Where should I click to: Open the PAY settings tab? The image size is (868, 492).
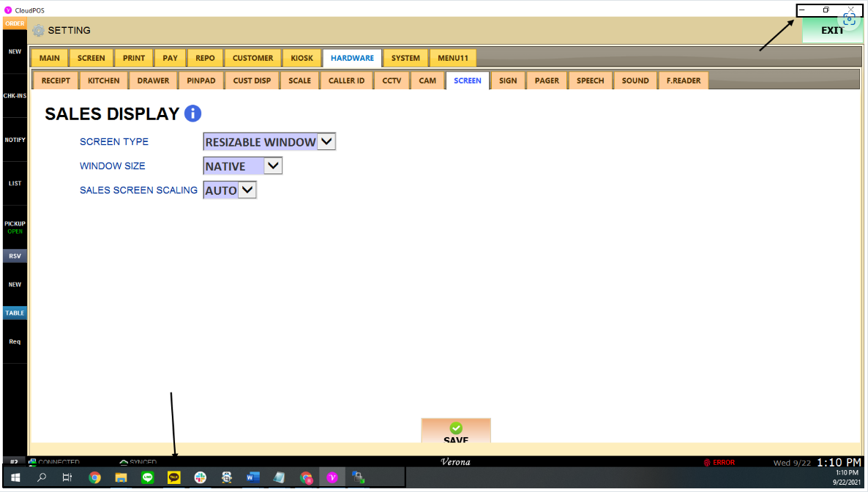pyautogui.click(x=170, y=58)
